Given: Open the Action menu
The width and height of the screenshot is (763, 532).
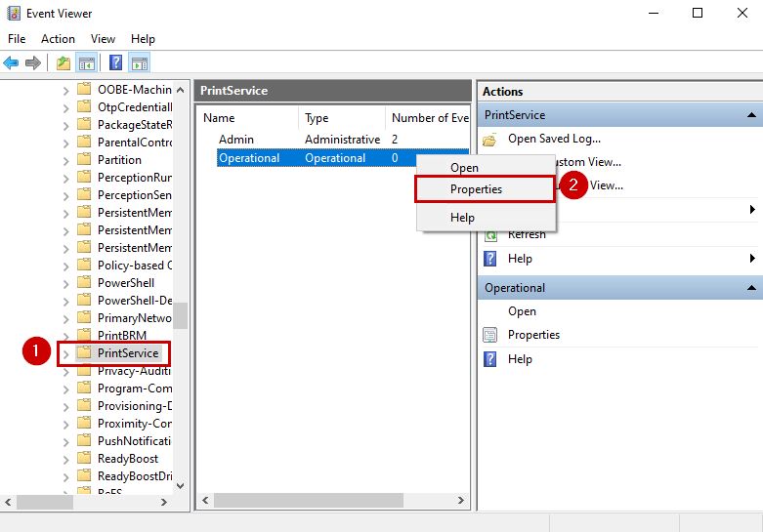Looking at the screenshot, I should coord(58,39).
